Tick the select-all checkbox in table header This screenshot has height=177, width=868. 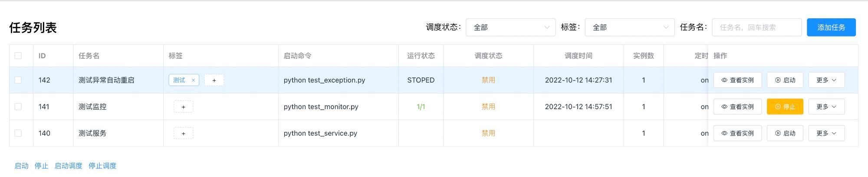pyautogui.click(x=18, y=56)
